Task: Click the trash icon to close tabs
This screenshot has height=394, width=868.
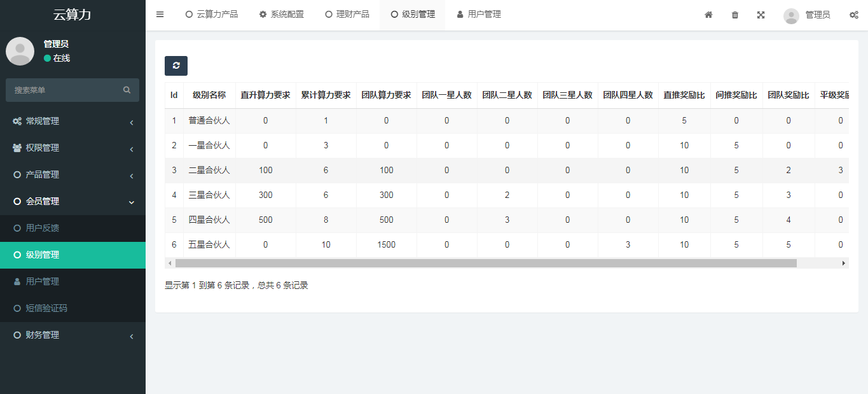Action: (734, 15)
